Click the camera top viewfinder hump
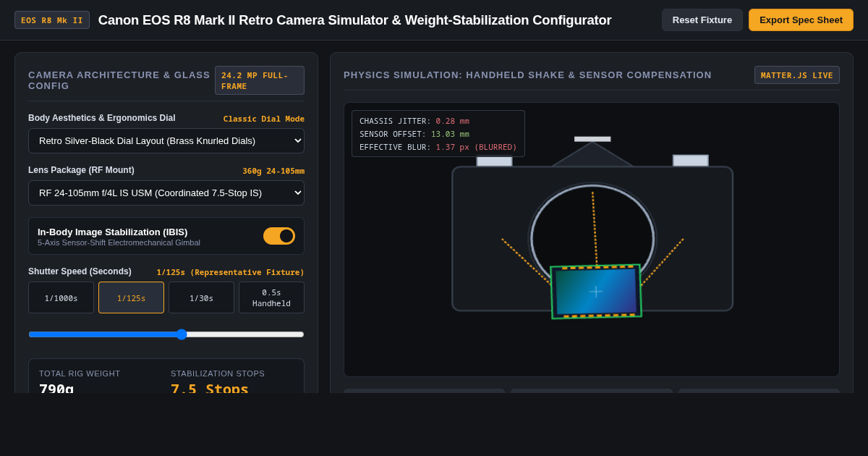868x456 pixels. click(592, 154)
